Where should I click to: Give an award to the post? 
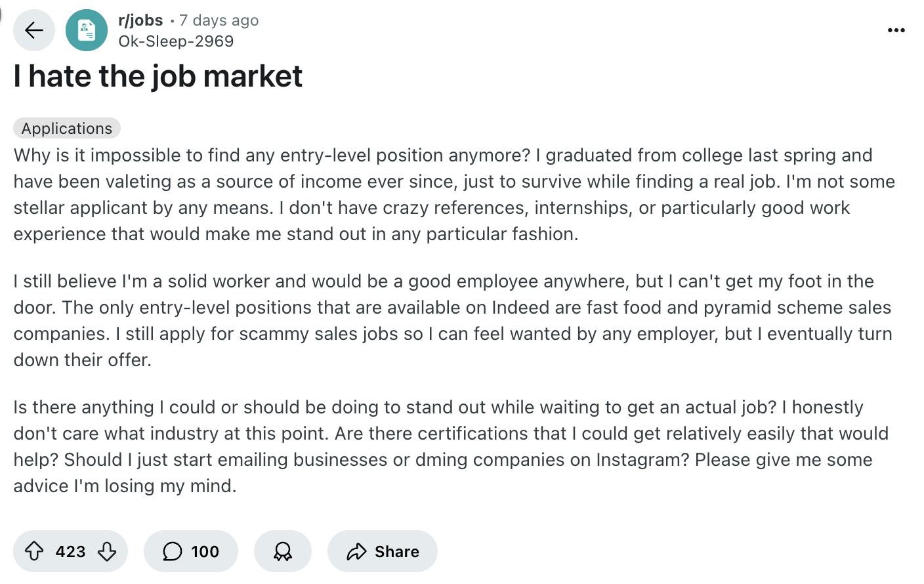pyautogui.click(x=283, y=551)
